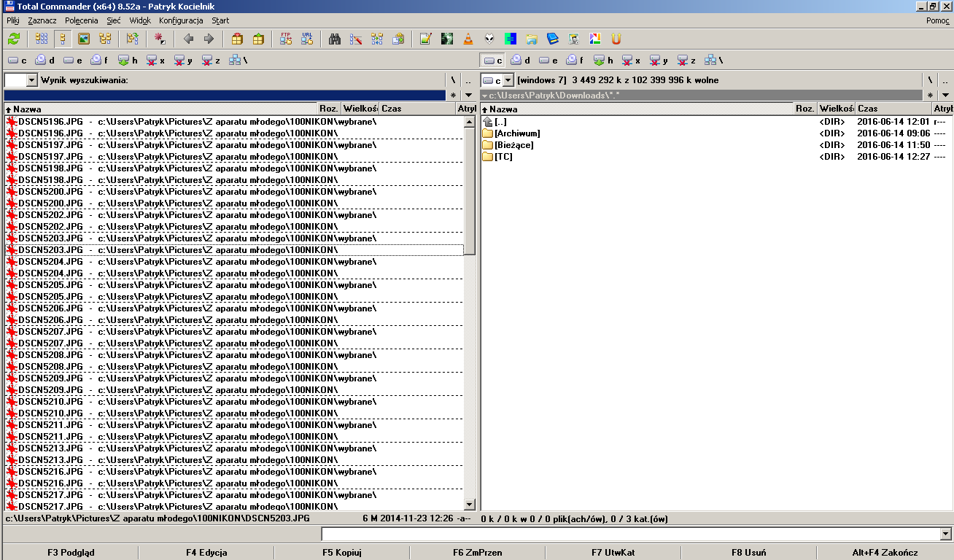Click Alt+F4 Zakończ button
The height and width of the screenshot is (560, 954).
click(x=885, y=552)
